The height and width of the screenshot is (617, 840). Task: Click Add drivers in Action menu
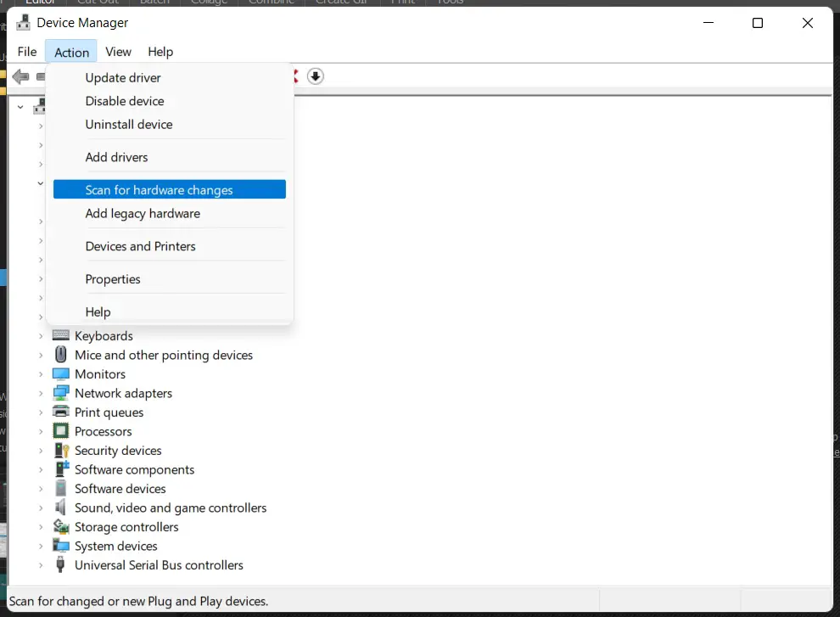tap(170, 157)
